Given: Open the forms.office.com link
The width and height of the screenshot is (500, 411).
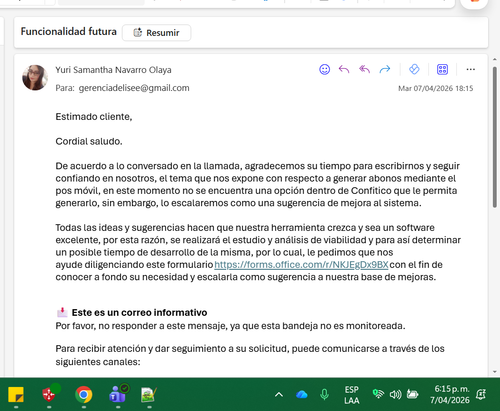Looking at the screenshot, I should [x=301, y=265].
